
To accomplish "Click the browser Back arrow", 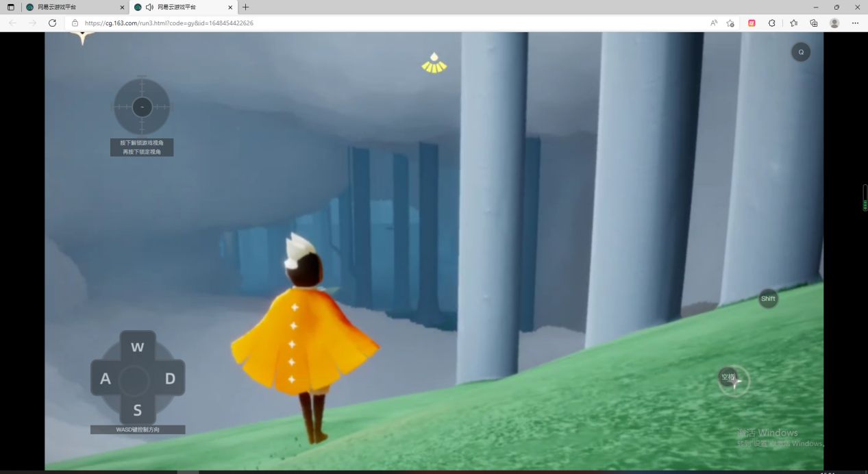I will point(13,23).
